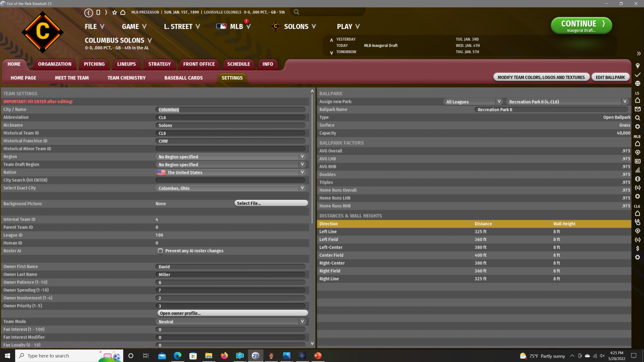Click the star bookmark icon
The width and height of the screenshot is (644, 362).
[115, 12]
